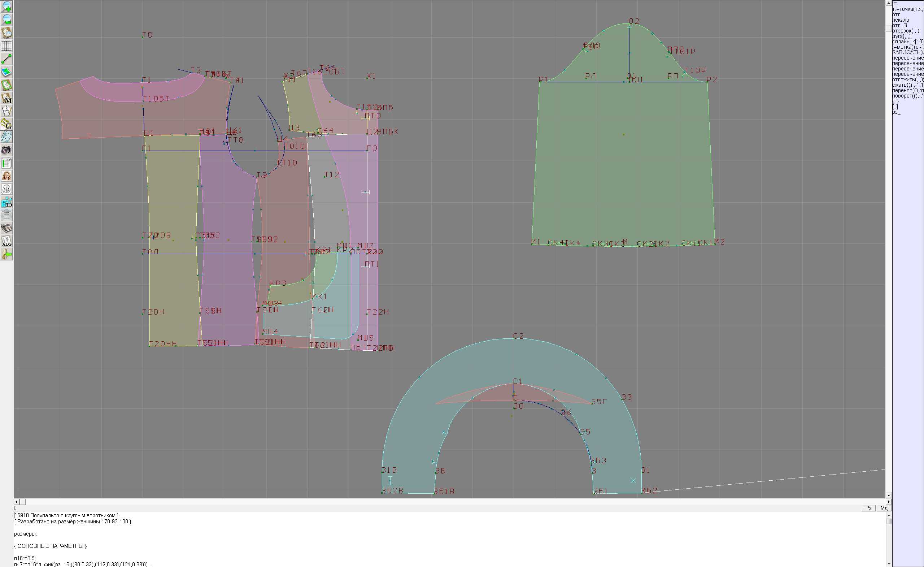Select the line segment tool icon
This screenshot has width=924, height=567.
(6, 59)
